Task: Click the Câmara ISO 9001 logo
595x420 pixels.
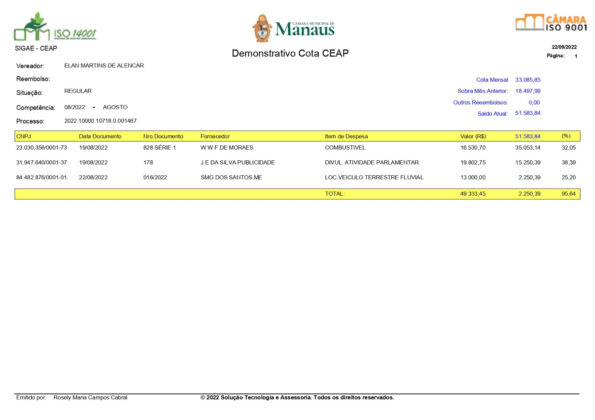Action: point(551,23)
